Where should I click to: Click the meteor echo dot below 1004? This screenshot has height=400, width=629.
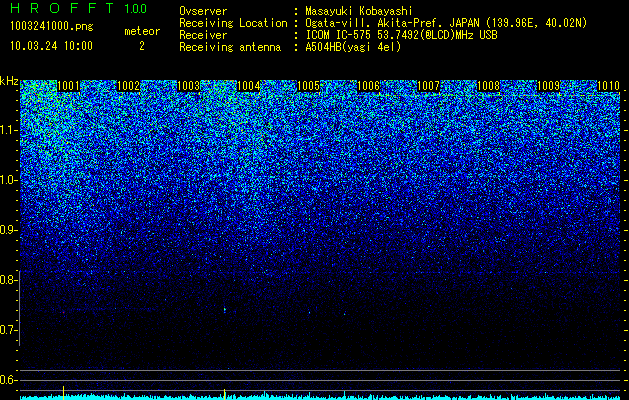point(225,310)
